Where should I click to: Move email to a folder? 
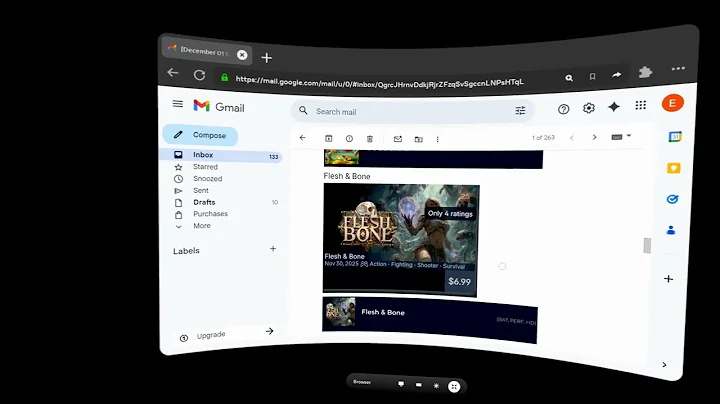pos(418,139)
